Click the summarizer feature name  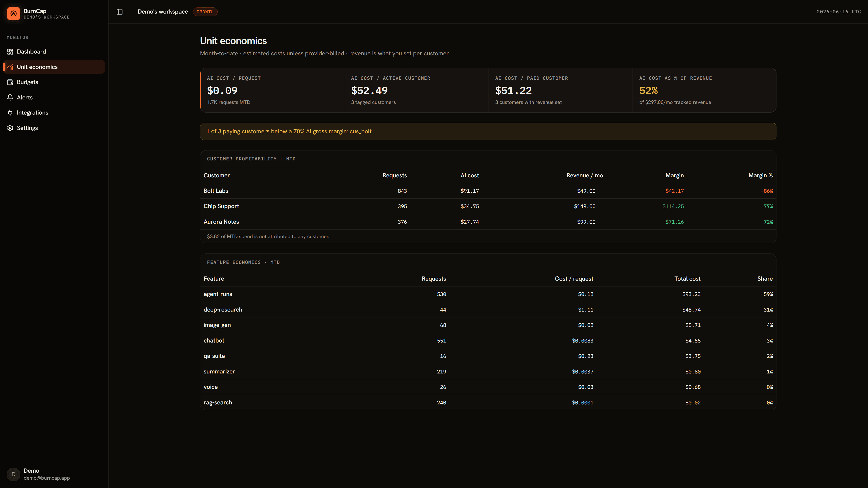[219, 371]
